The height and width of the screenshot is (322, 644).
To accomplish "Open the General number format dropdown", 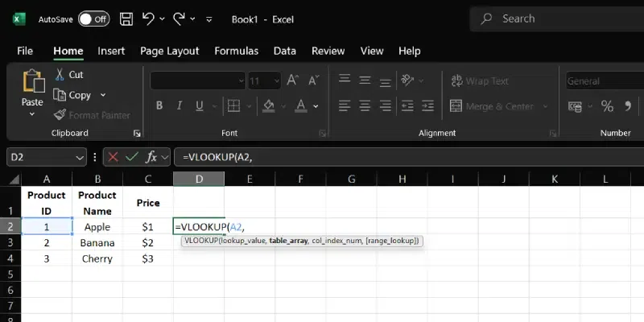I will tap(605, 81).
